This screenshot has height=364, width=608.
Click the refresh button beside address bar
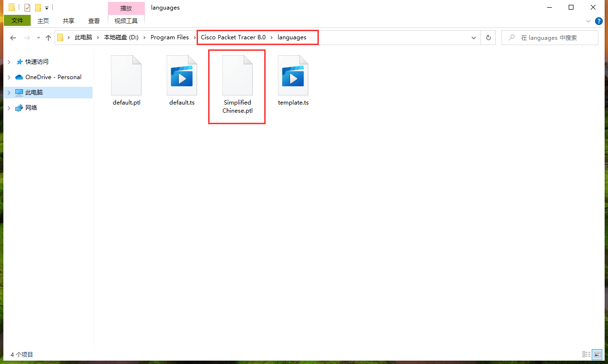(489, 37)
